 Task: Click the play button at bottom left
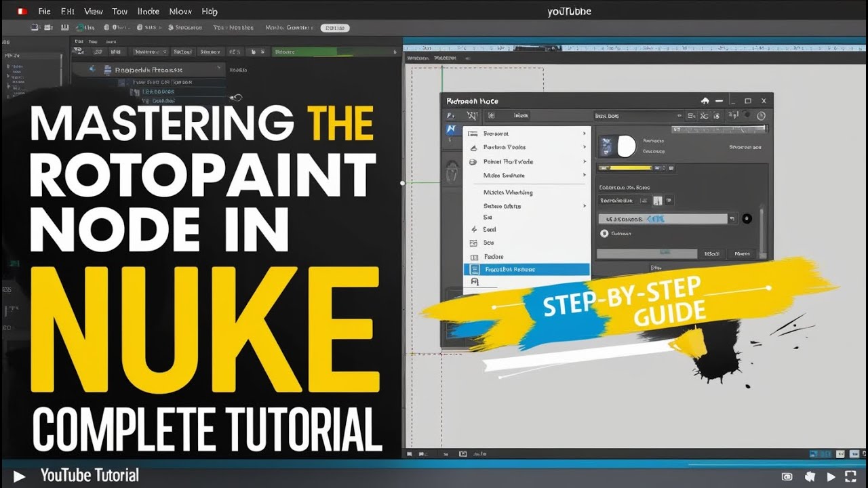(x=19, y=476)
